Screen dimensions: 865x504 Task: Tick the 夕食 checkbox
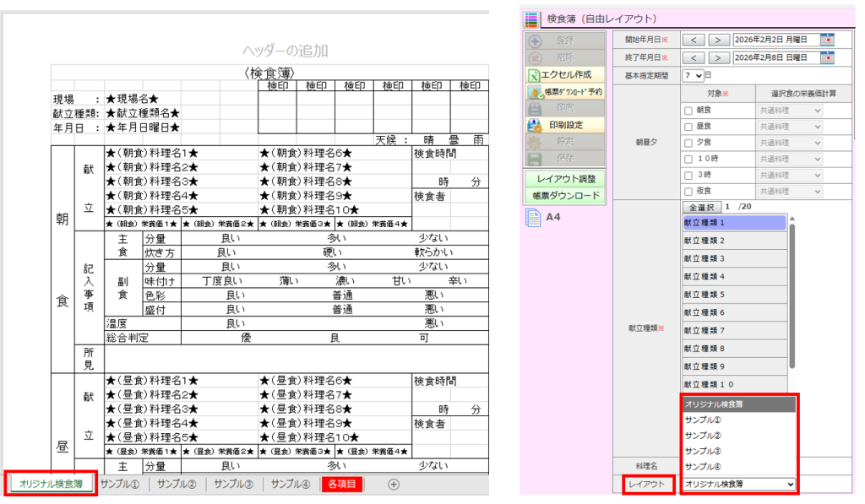pyautogui.click(x=688, y=143)
